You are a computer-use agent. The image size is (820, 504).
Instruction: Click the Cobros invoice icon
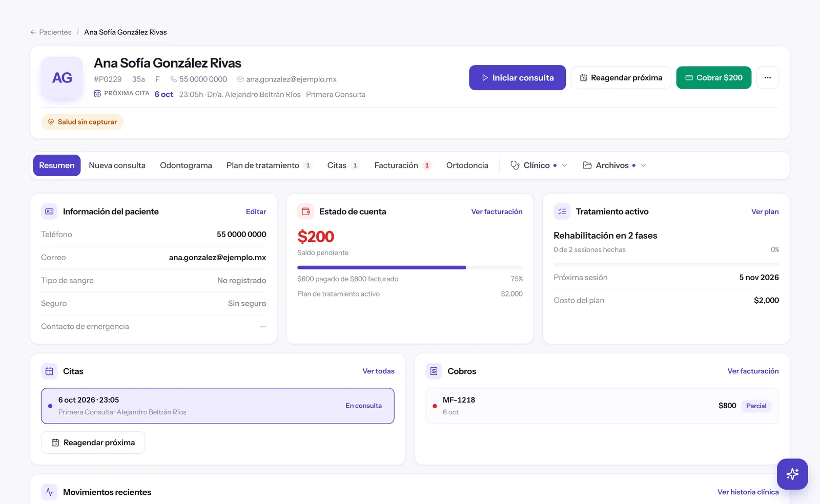(434, 371)
